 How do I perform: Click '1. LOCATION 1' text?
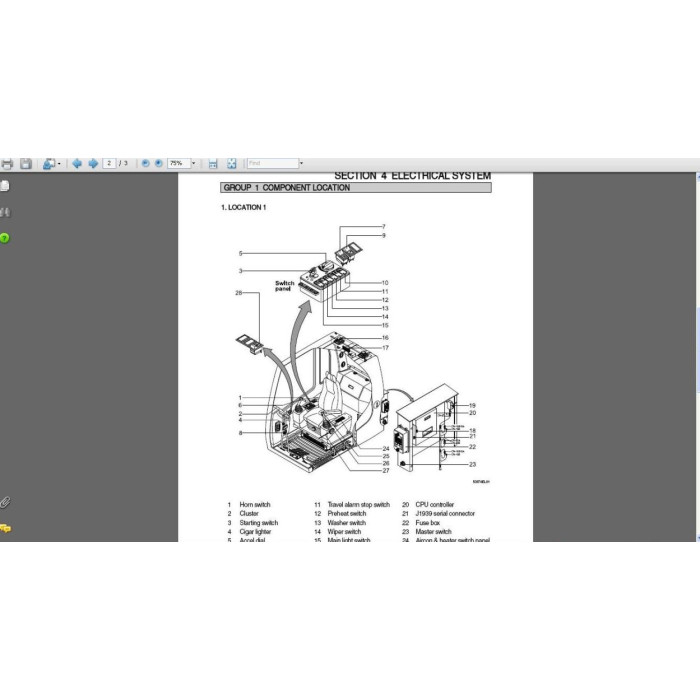tap(244, 208)
